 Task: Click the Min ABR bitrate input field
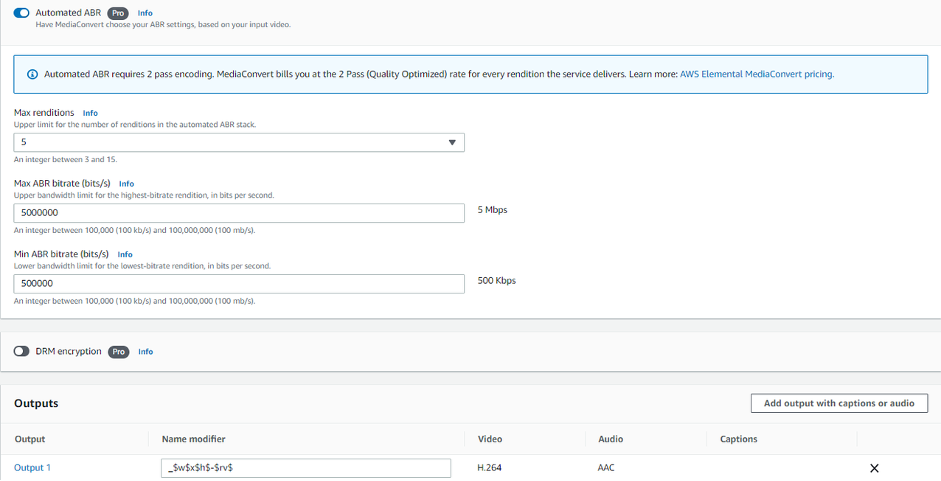(x=239, y=284)
